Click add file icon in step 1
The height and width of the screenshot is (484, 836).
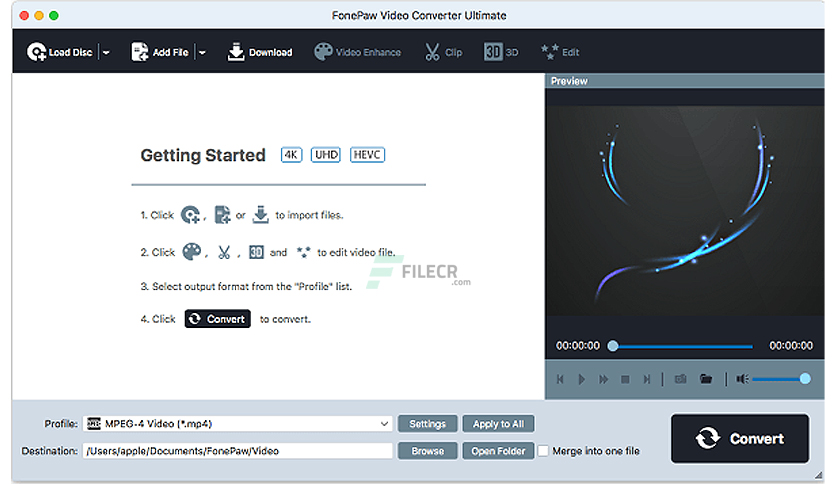[222, 215]
